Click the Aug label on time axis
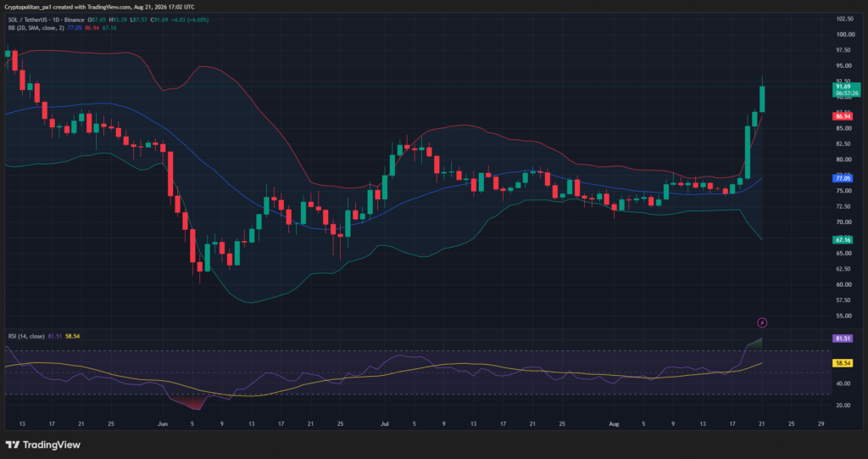The height and width of the screenshot is (459, 868). pos(614,424)
